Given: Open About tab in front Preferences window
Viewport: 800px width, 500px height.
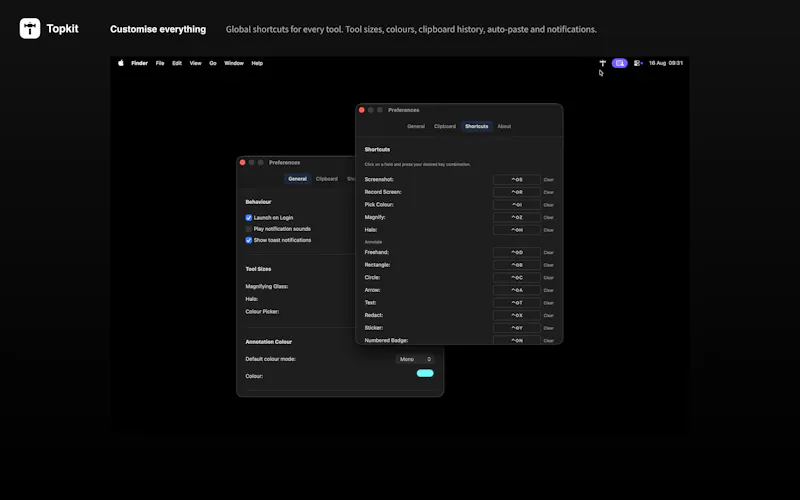Looking at the screenshot, I should (x=504, y=127).
